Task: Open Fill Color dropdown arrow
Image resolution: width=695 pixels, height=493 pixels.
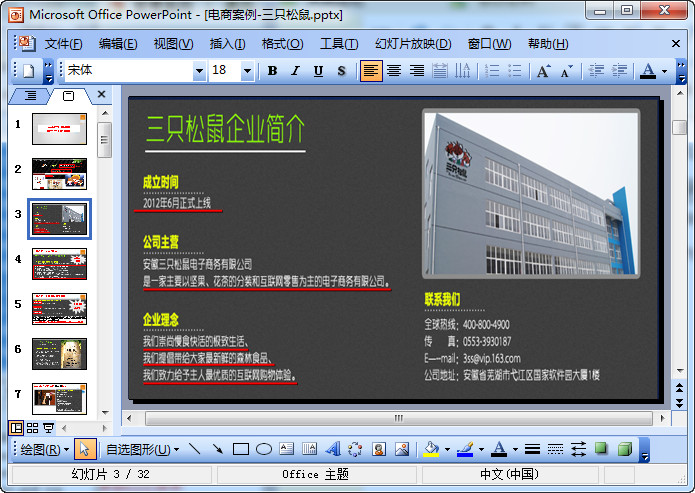Action: pyautogui.click(x=447, y=449)
